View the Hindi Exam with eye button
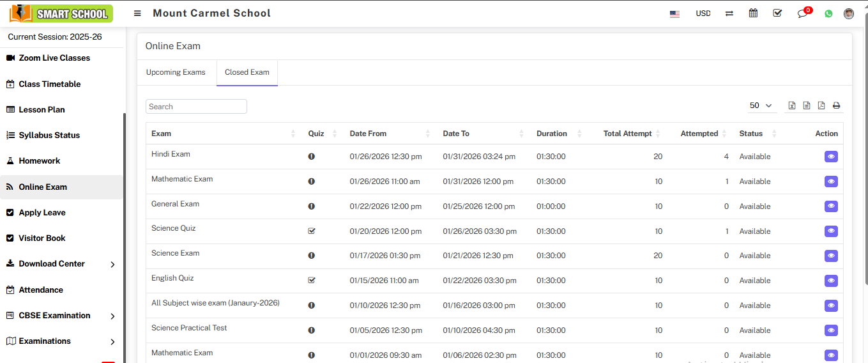Viewport: 868px width, 363px height. (830, 157)
